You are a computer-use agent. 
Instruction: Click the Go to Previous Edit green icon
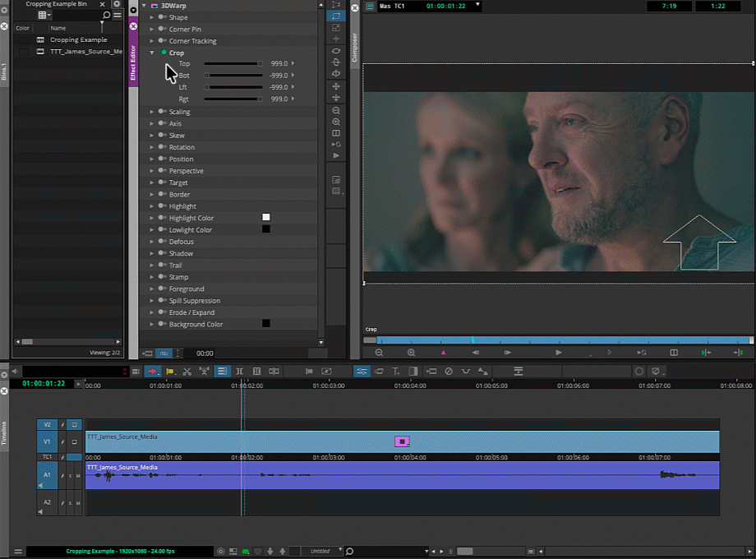coord(706,353)
